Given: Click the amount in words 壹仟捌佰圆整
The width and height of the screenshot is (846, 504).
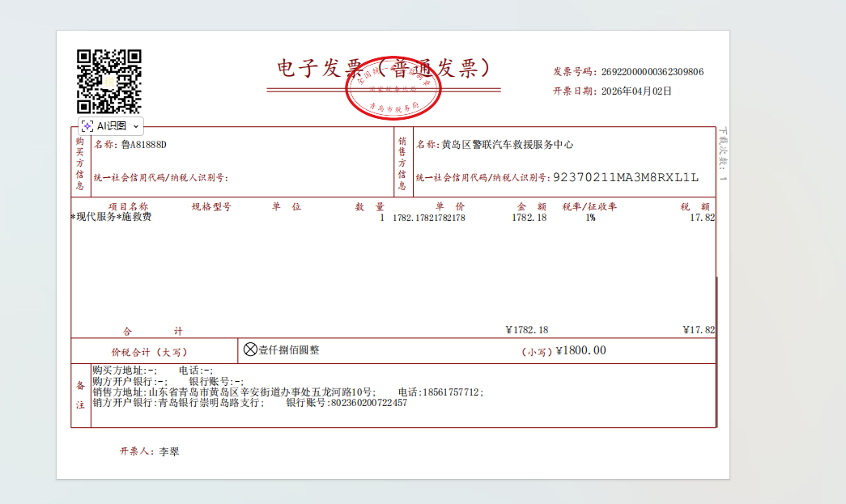Looking at the screenshot, I should pos(289,350).
